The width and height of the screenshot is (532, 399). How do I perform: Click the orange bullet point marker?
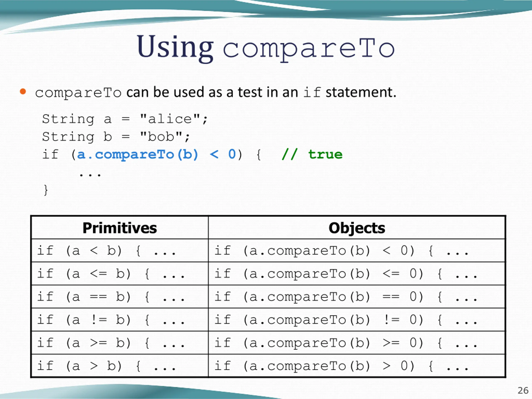click(23, 91)
